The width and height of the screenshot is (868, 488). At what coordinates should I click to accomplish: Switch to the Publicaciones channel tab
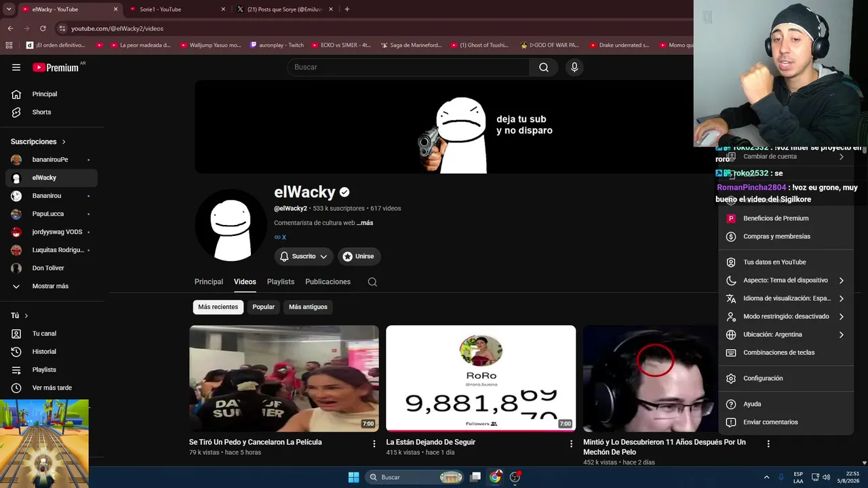point(328,282)
